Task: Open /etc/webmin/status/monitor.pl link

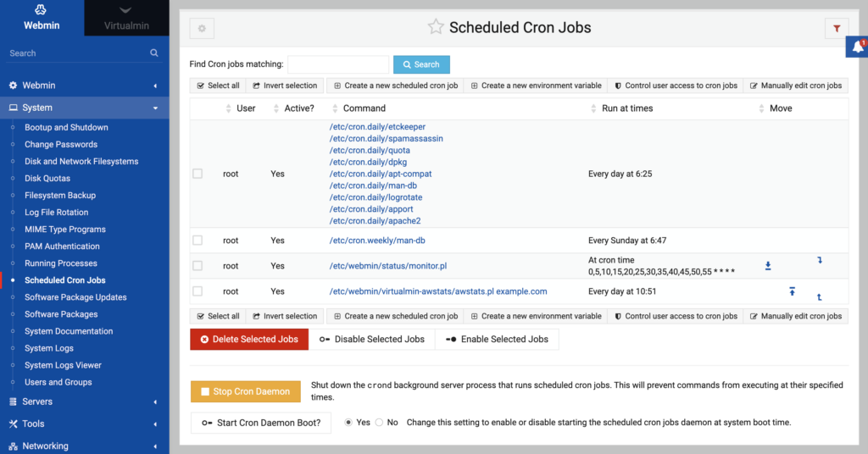Action: [x=388, y=266]
